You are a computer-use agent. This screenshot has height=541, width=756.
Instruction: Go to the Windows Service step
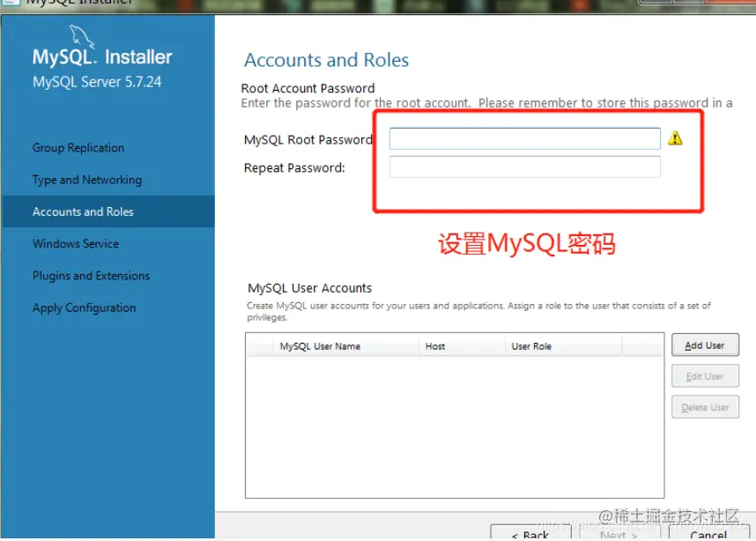[76, 243]
